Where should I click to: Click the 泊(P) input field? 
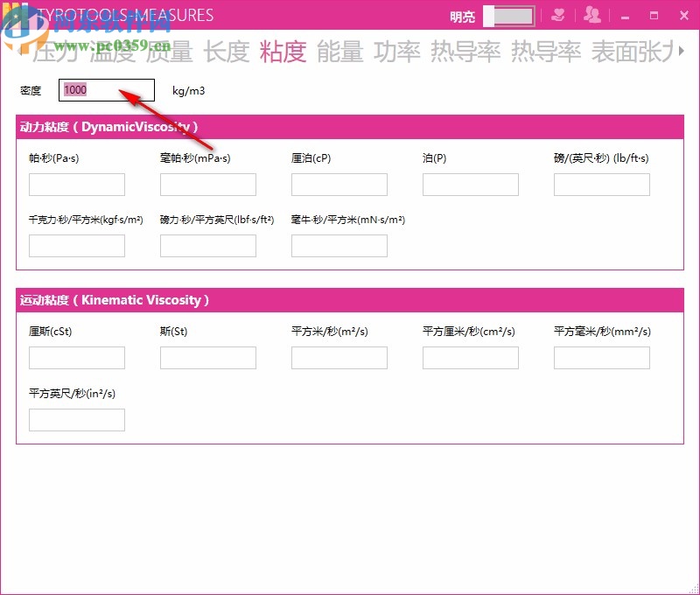[x=471, y=185]
